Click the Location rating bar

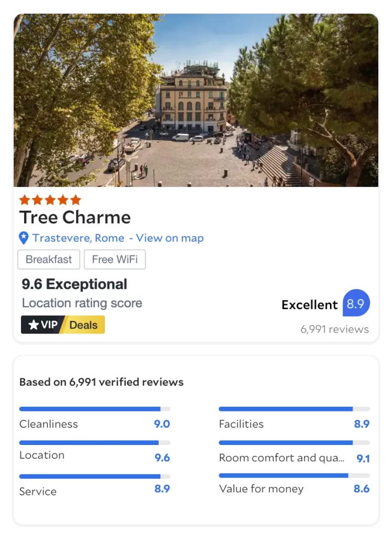95,443
